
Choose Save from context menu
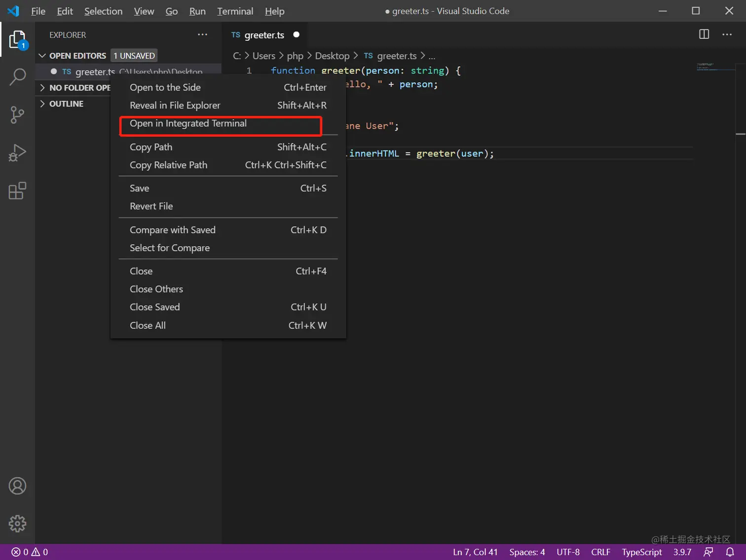(228, 188)
